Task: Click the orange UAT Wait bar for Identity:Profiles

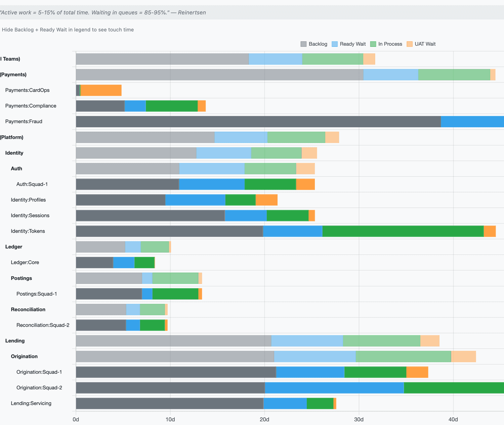Action: (267, 200)
